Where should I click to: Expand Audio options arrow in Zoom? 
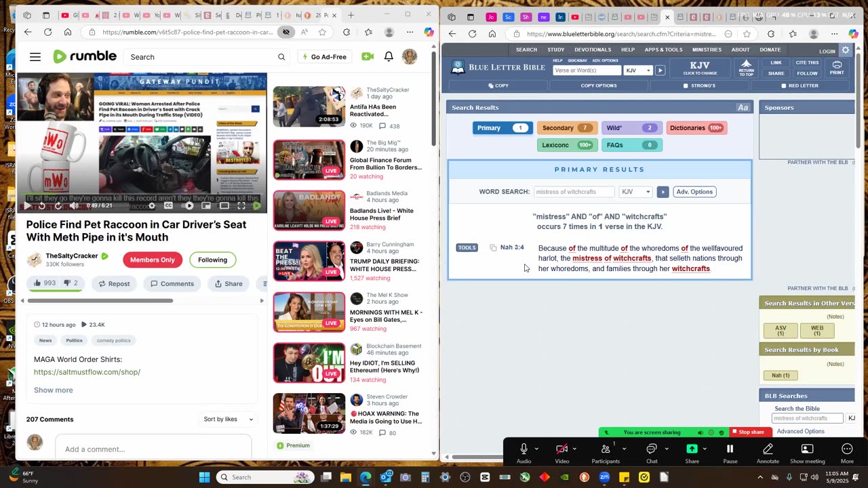click(x=536, y=449)
